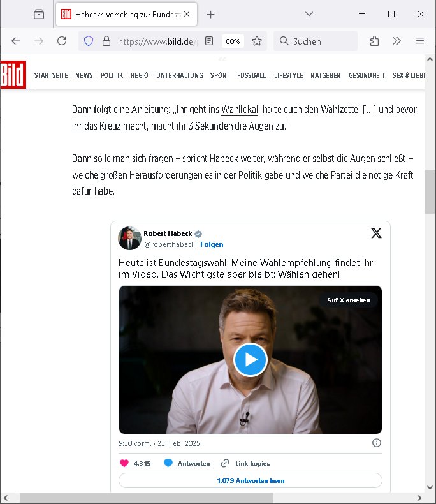
Task: Go to the FUSSBALL menu item
Action: tap(251, 75)
